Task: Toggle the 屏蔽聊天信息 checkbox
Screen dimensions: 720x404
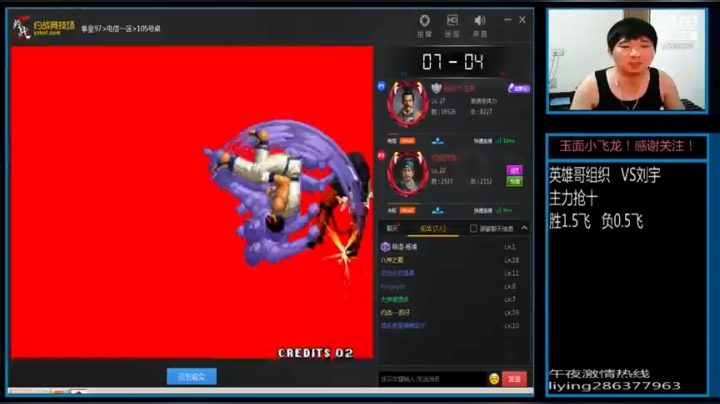Action: coord(473,228)
